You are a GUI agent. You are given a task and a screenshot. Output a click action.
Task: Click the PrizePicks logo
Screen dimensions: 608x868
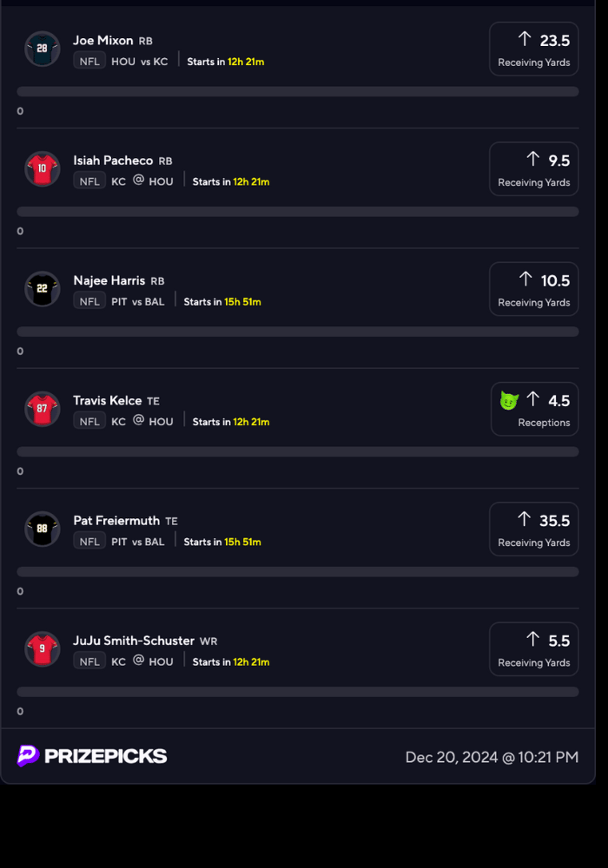(x=92, y=756)
